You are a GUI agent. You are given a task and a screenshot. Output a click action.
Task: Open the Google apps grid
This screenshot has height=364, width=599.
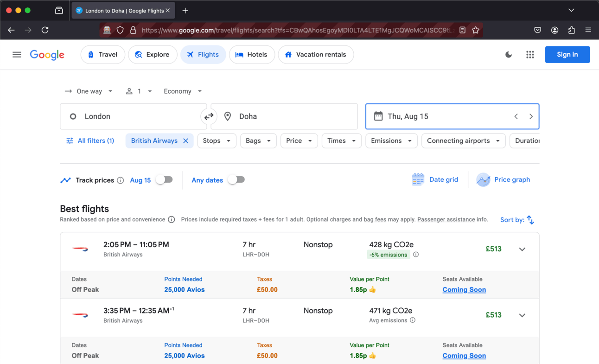(530, 55)
